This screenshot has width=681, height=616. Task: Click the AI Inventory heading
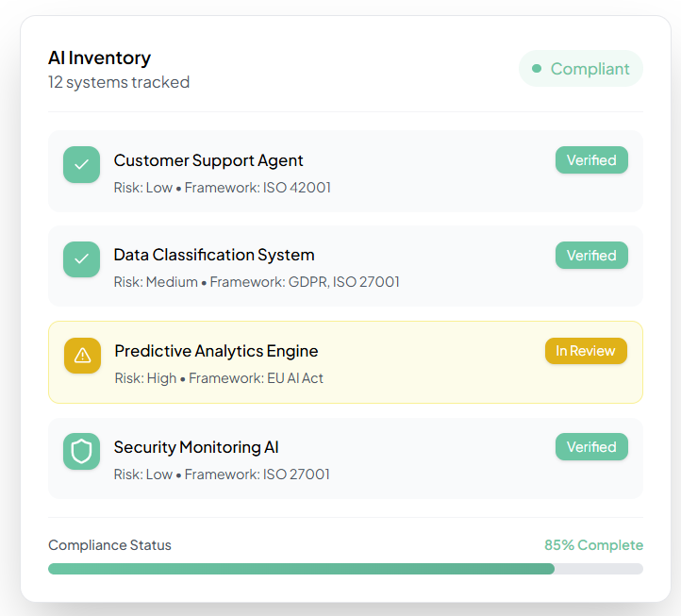(99, 58)
